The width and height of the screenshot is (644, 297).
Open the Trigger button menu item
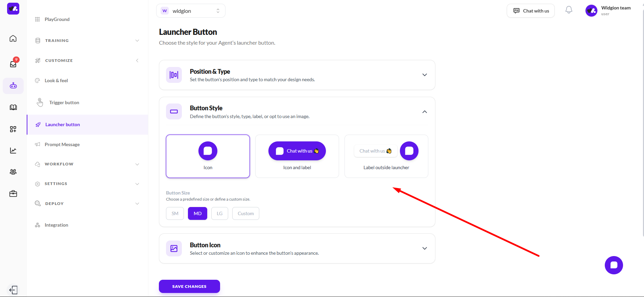click(x=64, y=102)
